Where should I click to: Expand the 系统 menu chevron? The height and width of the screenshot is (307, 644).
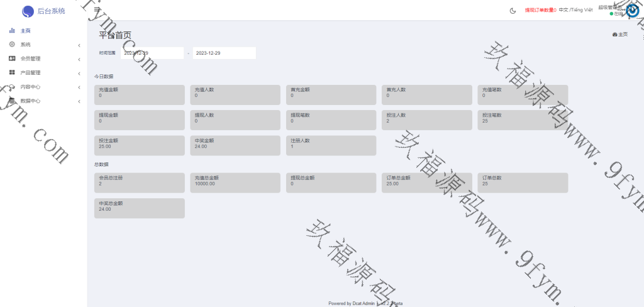click(79, 45)
